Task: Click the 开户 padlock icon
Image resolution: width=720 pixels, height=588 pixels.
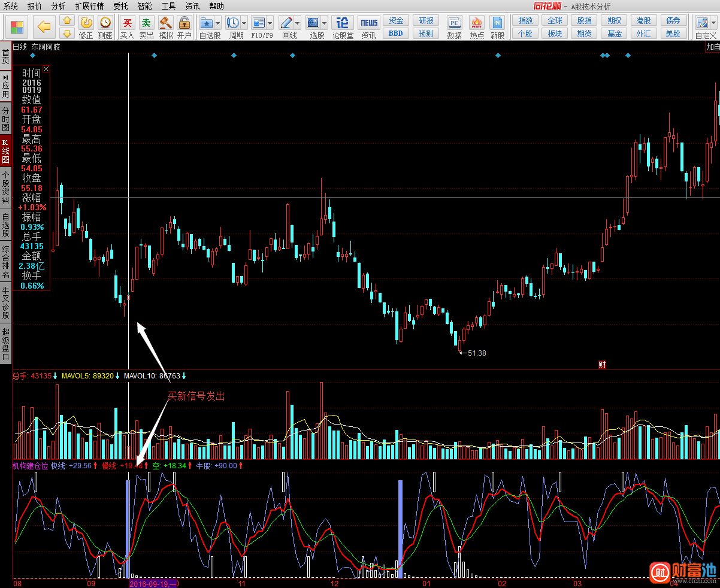Action: 184,23
